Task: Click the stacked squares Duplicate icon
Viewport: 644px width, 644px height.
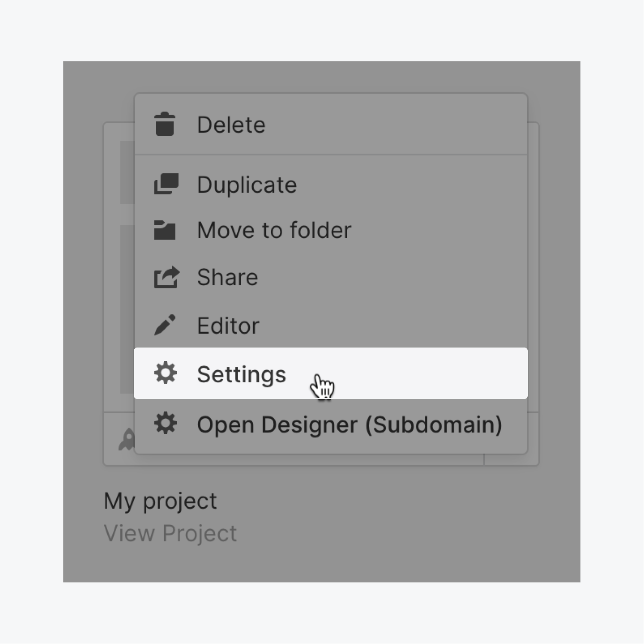Action: [x=166, y=184]
